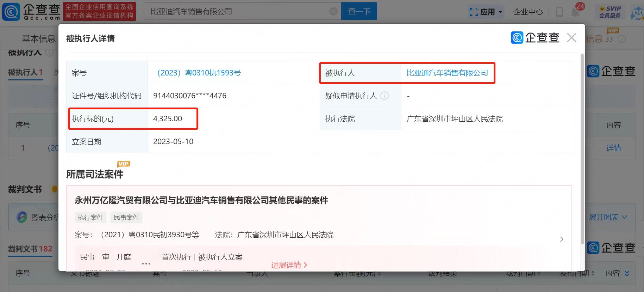
Task: Click the help icon beside 信息 33
Action: coord(622,39)
